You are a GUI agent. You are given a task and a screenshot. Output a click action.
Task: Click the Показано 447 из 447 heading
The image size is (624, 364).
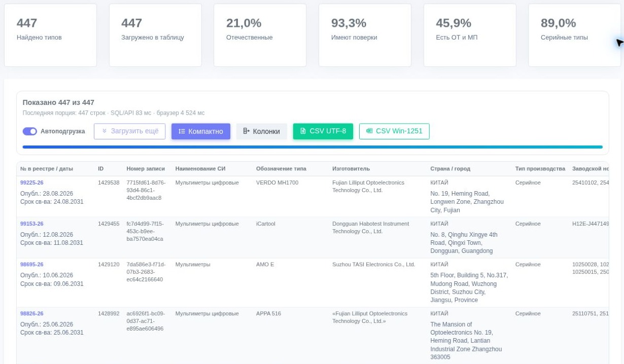[58, 102]
